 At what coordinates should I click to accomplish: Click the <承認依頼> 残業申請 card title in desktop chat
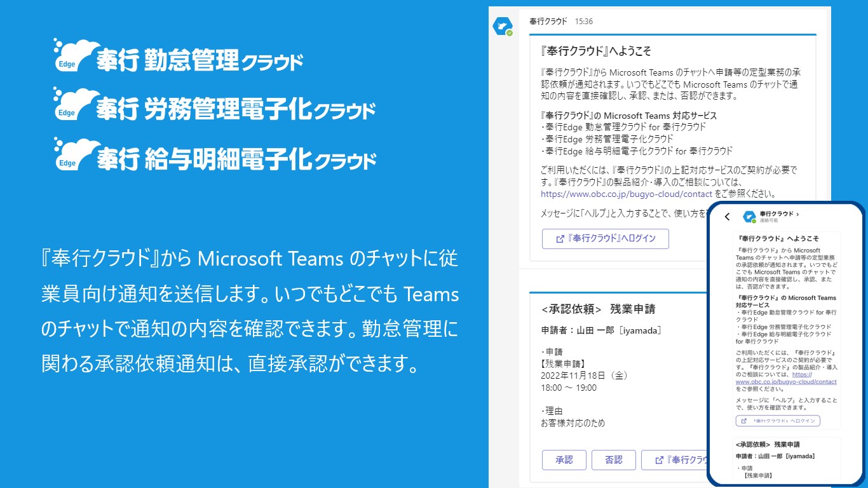(598, 309)
